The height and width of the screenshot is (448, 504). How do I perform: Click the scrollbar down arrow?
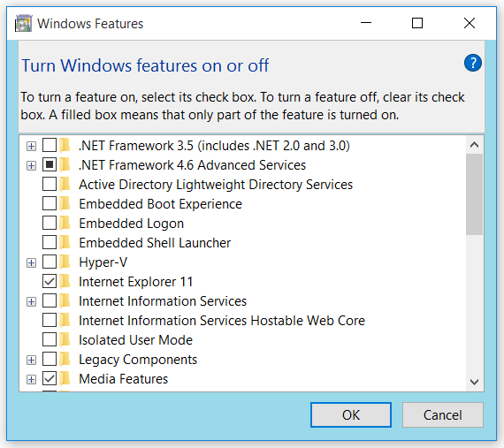[x=475, y=382]
